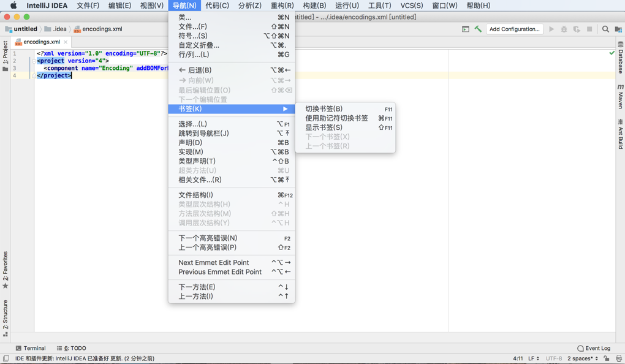Open the 工具(T) menu
This screenshot has height=364, width=625.
pyautogui.click(x=380, y=6)
